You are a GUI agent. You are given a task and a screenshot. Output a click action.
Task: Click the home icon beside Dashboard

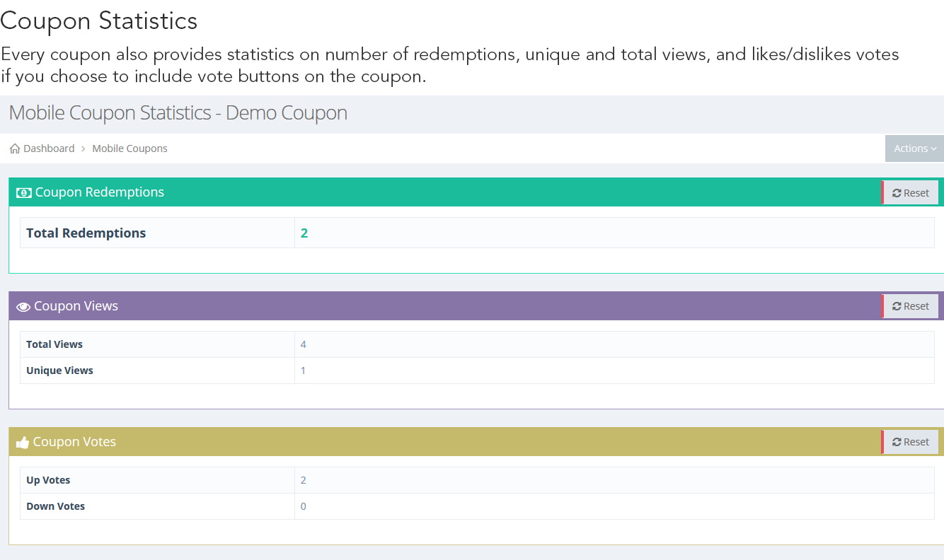pyautogui.click(x=15, y=148)
